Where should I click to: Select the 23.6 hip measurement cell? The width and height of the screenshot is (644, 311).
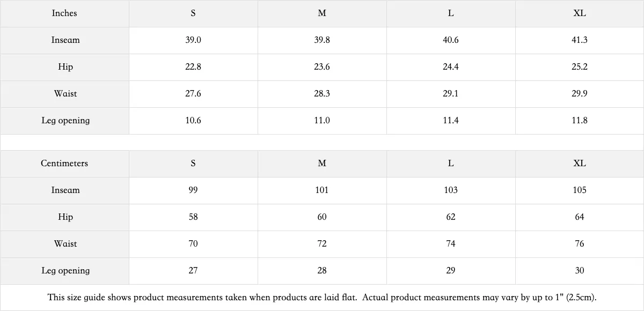(x=322, y=67)
